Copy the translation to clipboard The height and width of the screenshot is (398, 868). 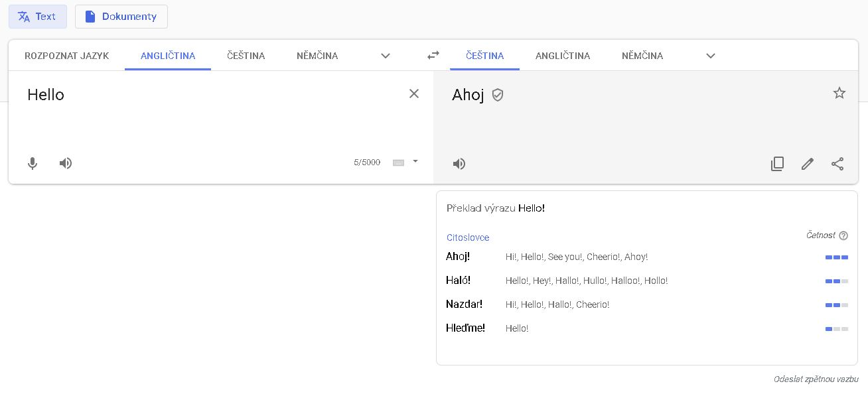[777, 164]
